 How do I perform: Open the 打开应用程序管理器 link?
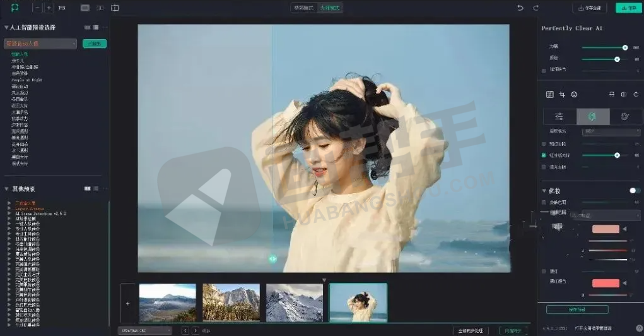[x=593, y=328]
